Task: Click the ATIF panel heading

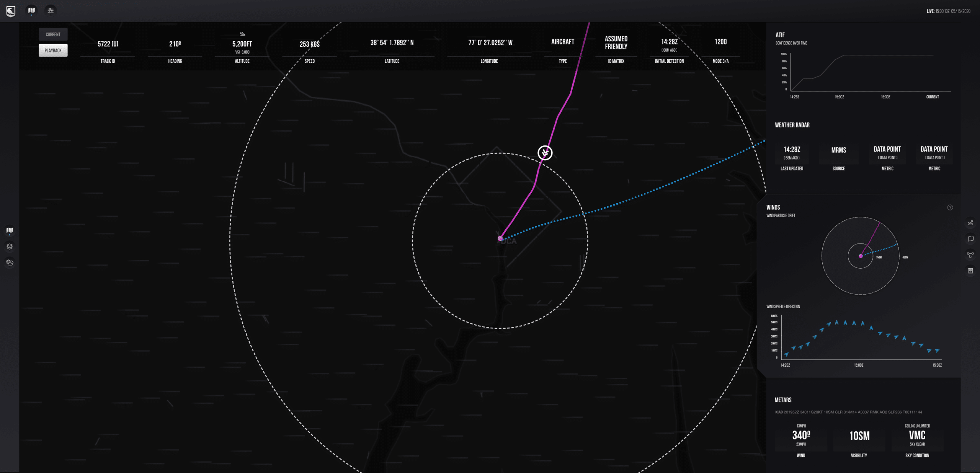Action: [780, 35]
